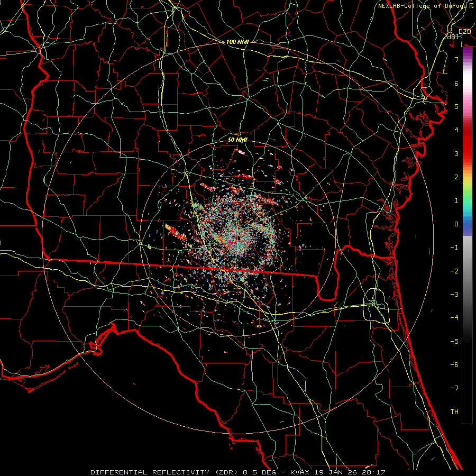This screenshot has width=476, height=476.
Task: Click the 6 value on the color scale
Action: click(456, 83)
